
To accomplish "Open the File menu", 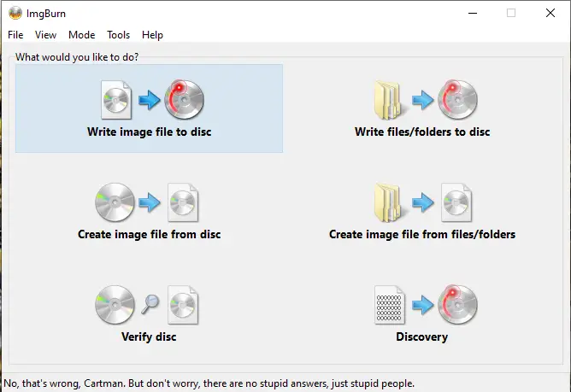I will click(x=15, y=35).
